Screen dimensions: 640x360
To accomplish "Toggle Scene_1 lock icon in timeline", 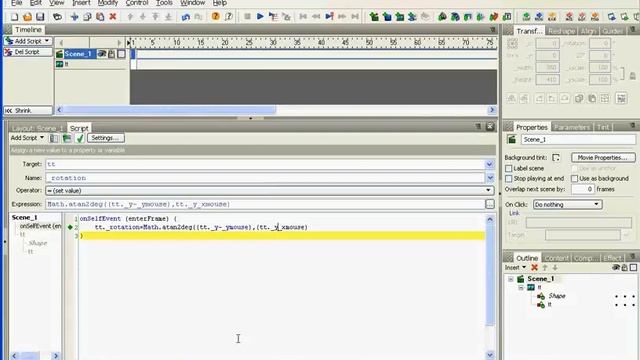I will point(111,54).
